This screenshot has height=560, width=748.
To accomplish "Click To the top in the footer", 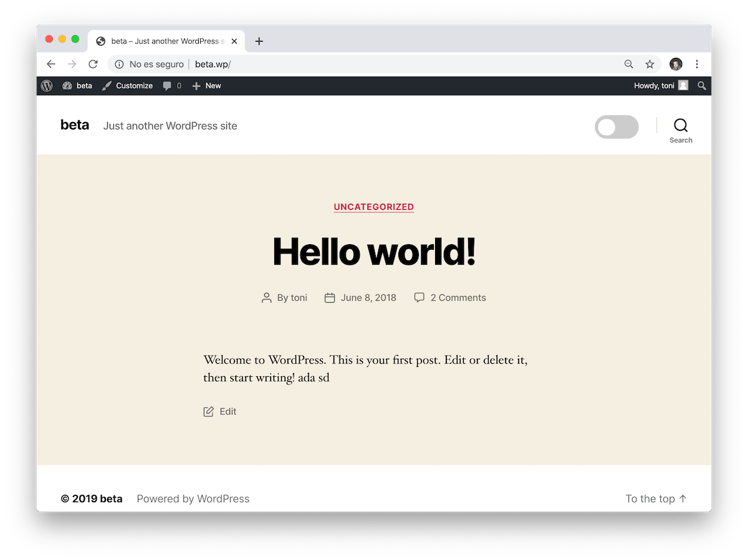I will click(656, 499).
